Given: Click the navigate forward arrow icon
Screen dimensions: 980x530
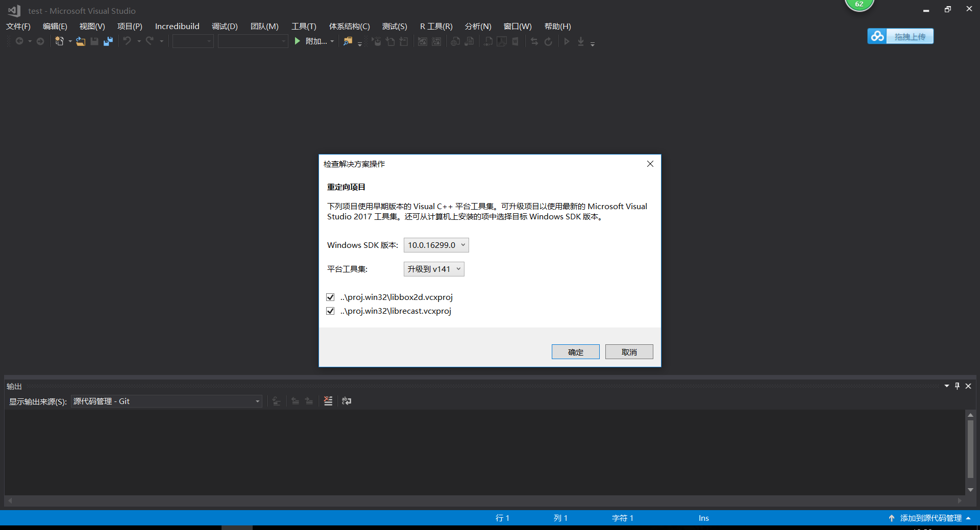Looking at the screenshot, I should [40, 41].
